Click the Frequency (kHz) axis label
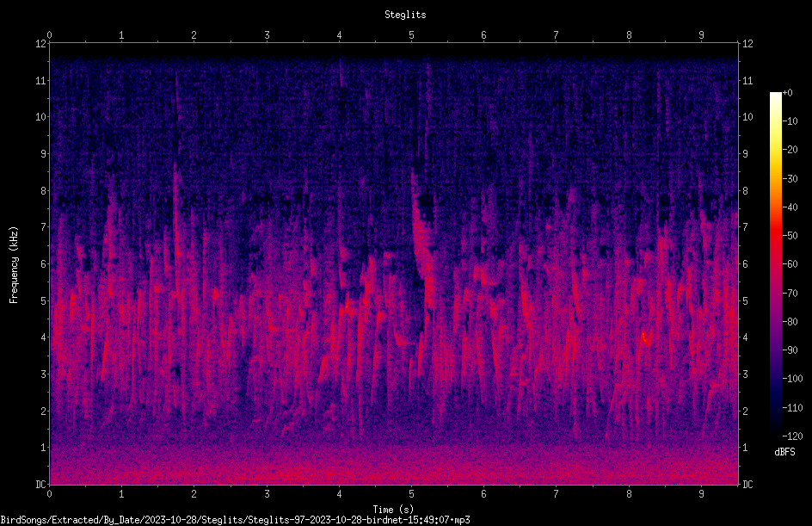The width and height of the screenshot is (812, 526). click(x=14, y=265)
